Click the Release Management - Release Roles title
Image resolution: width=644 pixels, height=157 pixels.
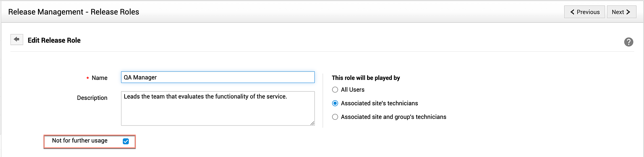(x=74, y=12)
